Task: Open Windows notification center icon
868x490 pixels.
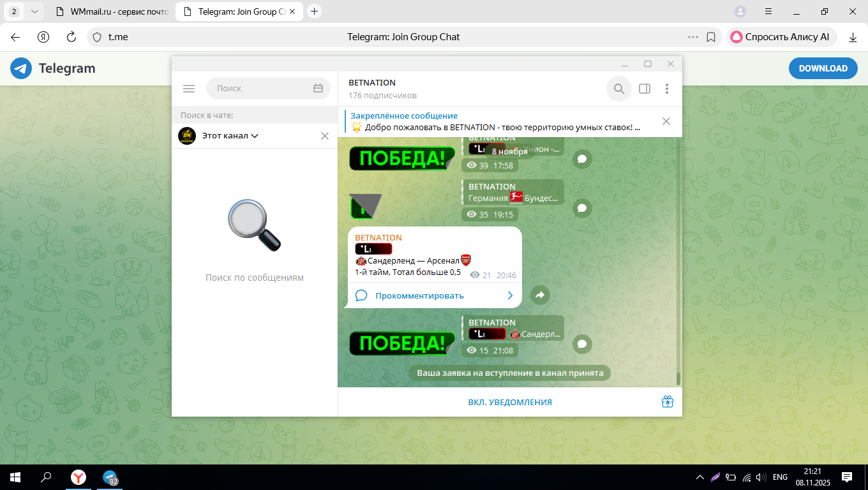Action: pyautogui.click(x=847, y=477)
